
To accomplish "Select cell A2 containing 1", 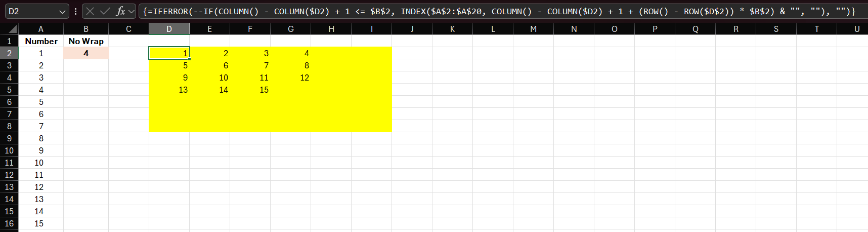I will point(41,53).
